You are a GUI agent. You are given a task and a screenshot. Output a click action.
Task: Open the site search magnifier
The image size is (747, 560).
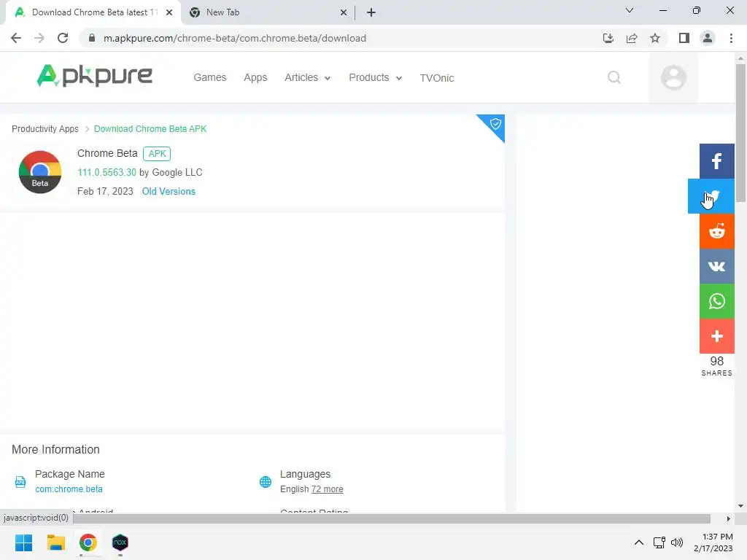614,77
